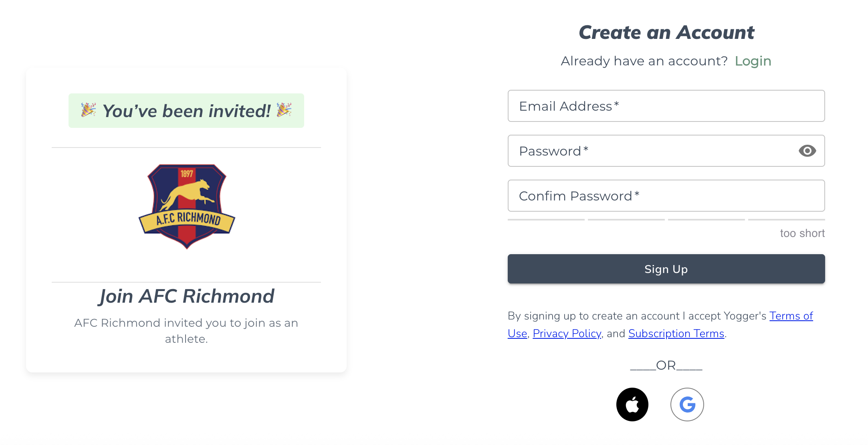The height and width of the screenshot is (445, 868).
Task: Click the right party popper emoji
Action: (x=284, y=110)
